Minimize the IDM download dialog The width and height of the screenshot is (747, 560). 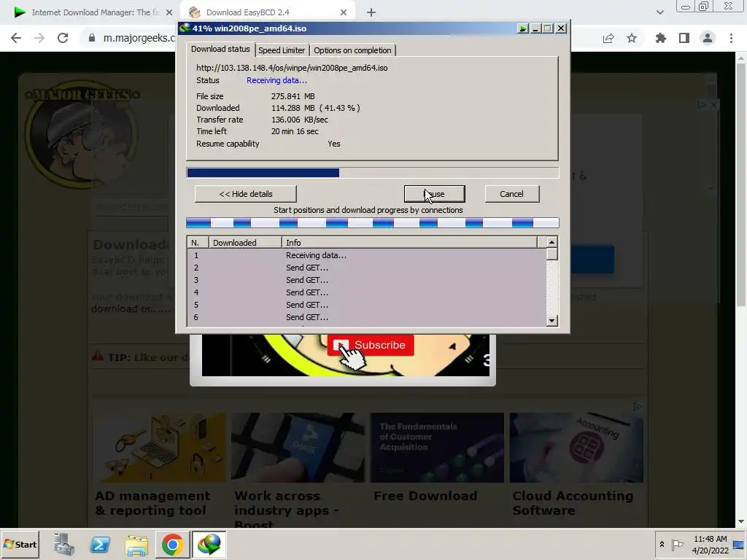535,28
